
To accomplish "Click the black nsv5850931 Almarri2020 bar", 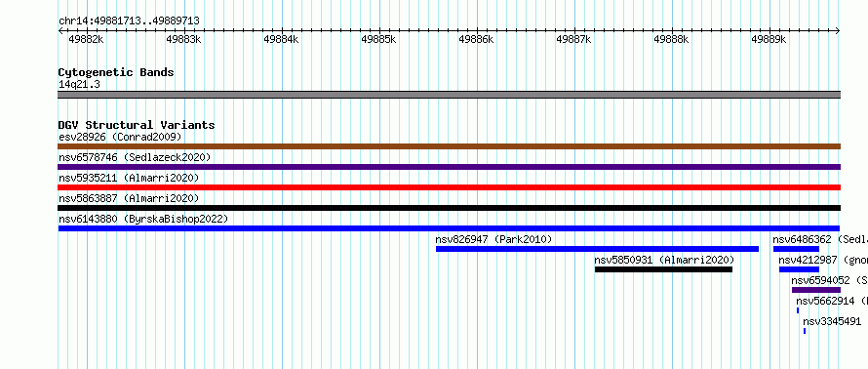I will point(664,269).
